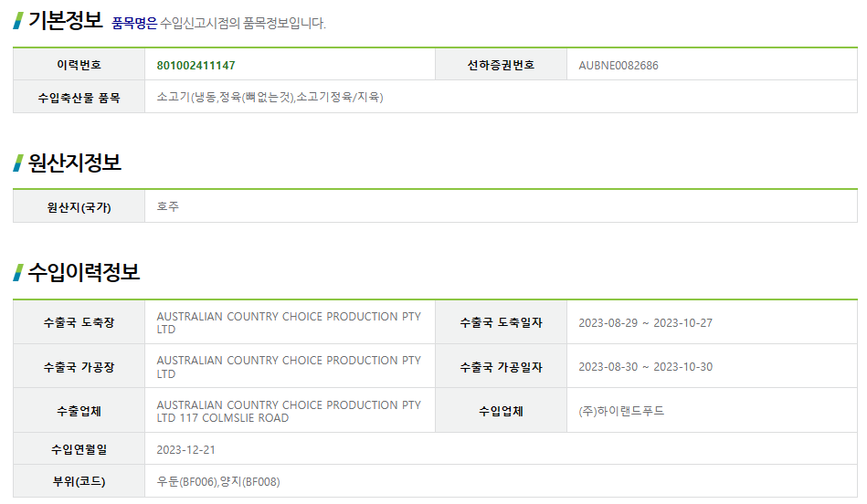This screenshot has height=504, width=867.
Task: Click the 원산지(국가) label cell
Action: coord(79,207)
